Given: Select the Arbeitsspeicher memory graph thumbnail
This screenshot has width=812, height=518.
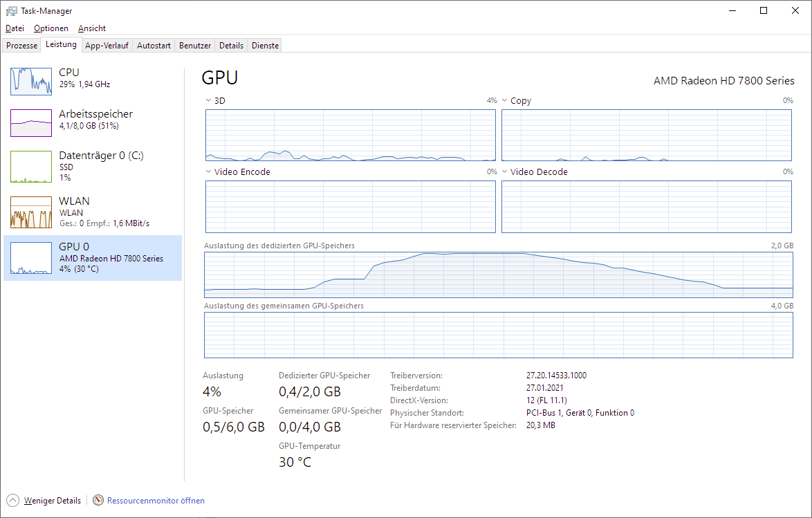Looking at the screenshot, I should point(31,123).
